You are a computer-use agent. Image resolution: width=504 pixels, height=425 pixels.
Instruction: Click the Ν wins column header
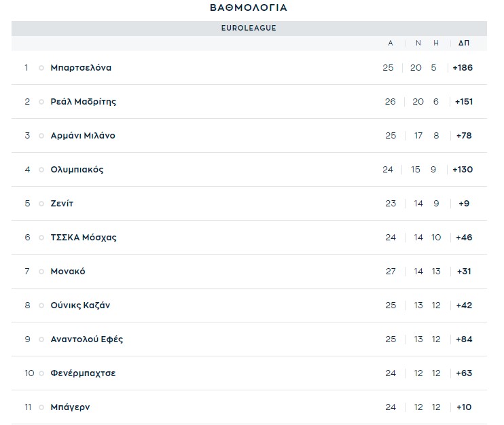[418, 43]
